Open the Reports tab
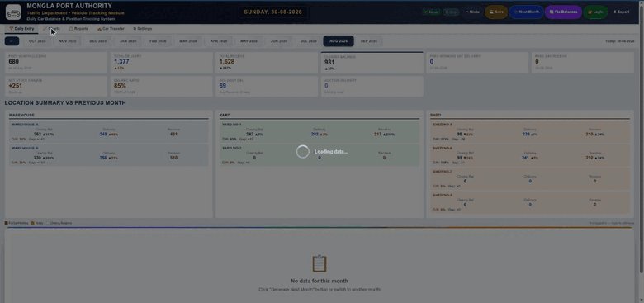 [x=78, y=29]
